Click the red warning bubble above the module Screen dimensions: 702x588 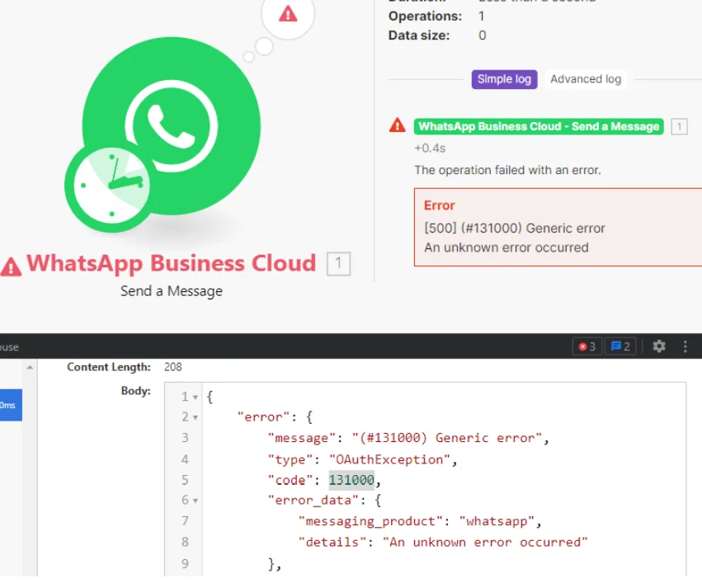click(288, 14)
